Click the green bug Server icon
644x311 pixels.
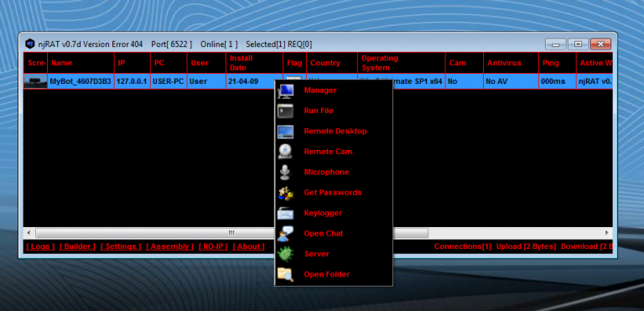tap(285, 254)
